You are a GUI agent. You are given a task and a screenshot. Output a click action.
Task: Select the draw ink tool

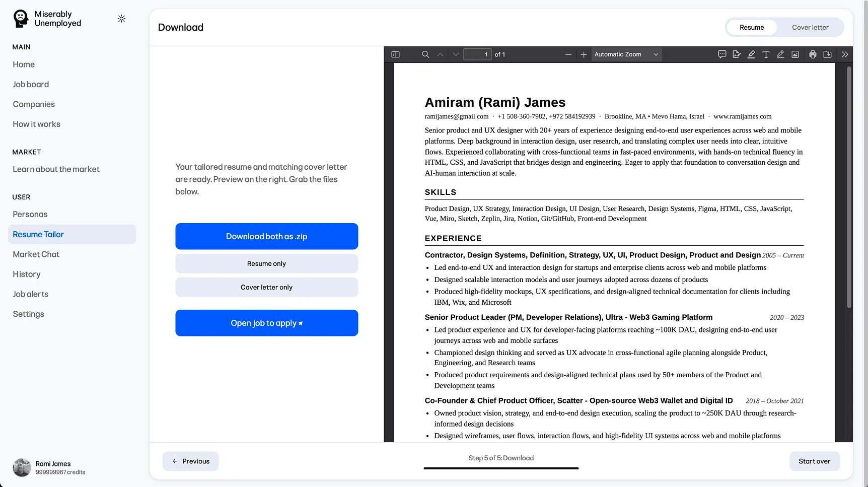780,54
